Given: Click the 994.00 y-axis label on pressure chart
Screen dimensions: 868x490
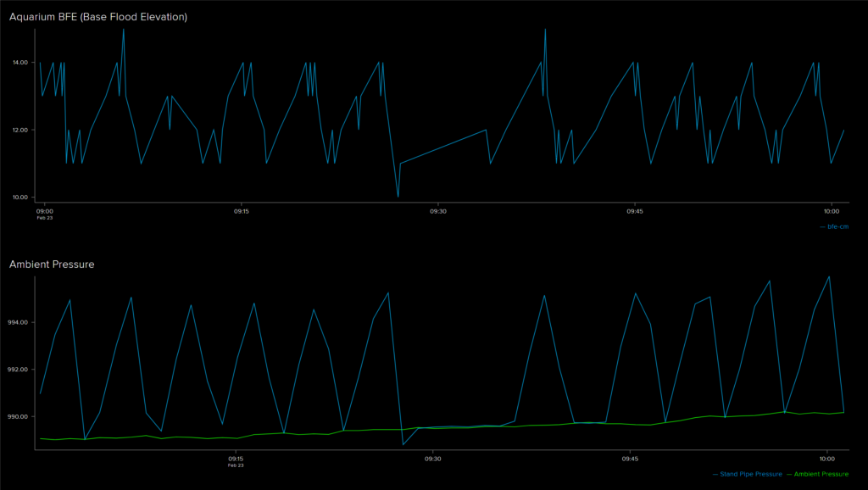Looking at the screenshot, I should [x=18, y=322].
